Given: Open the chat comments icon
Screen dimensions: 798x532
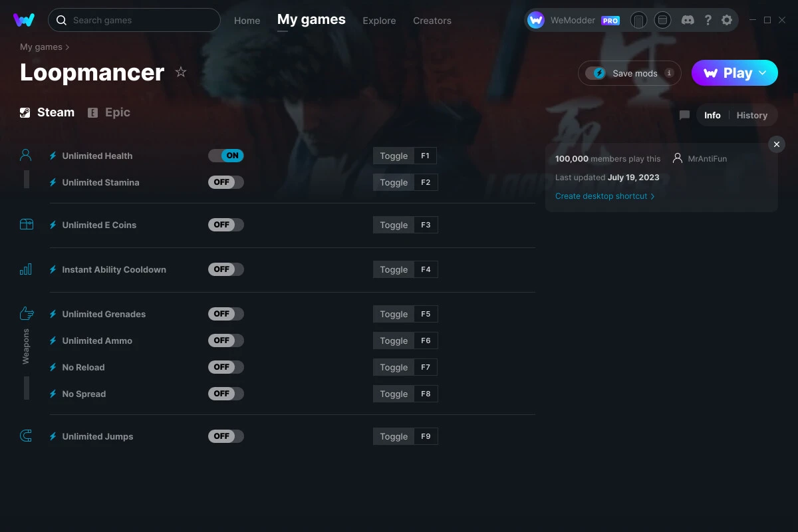Looking at the screenshot, I should 684,115.
